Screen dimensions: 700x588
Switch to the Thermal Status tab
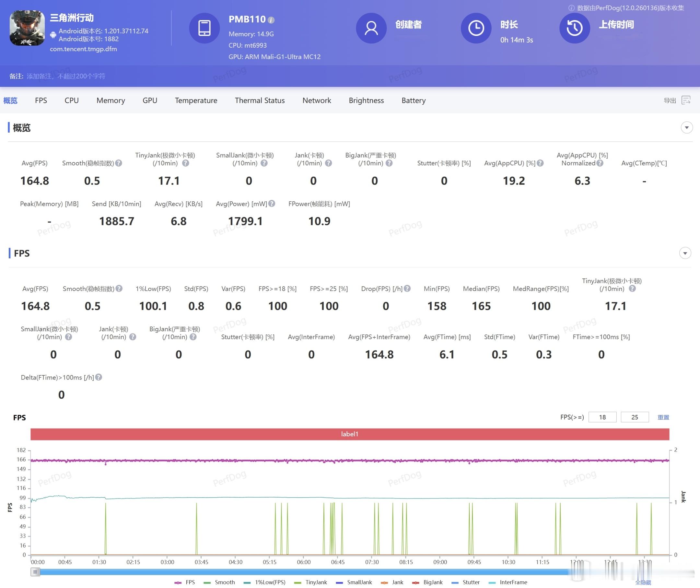tap(259, 100)
